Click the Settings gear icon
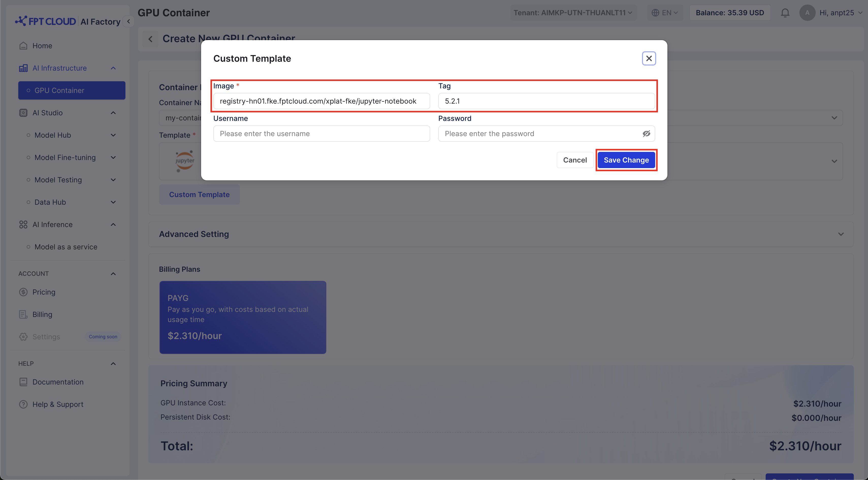Image resolution: width=868 pixels, height=480 pixels. tap(23, 337)
